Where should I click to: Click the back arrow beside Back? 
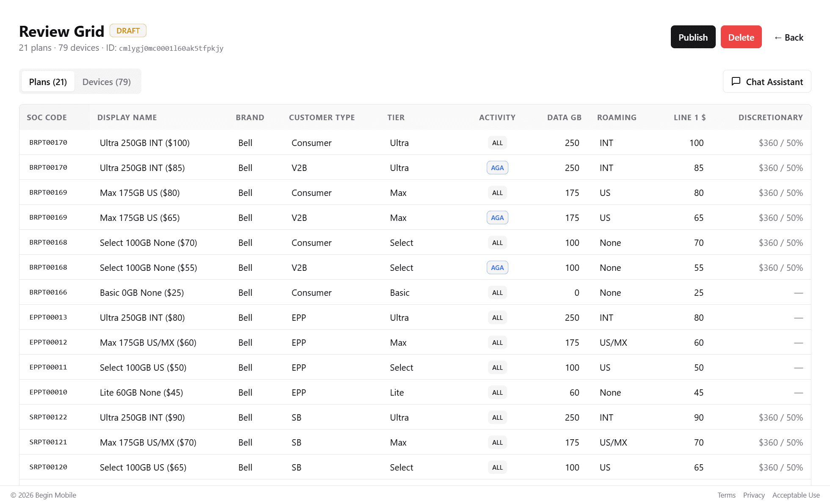pos(778,37)
